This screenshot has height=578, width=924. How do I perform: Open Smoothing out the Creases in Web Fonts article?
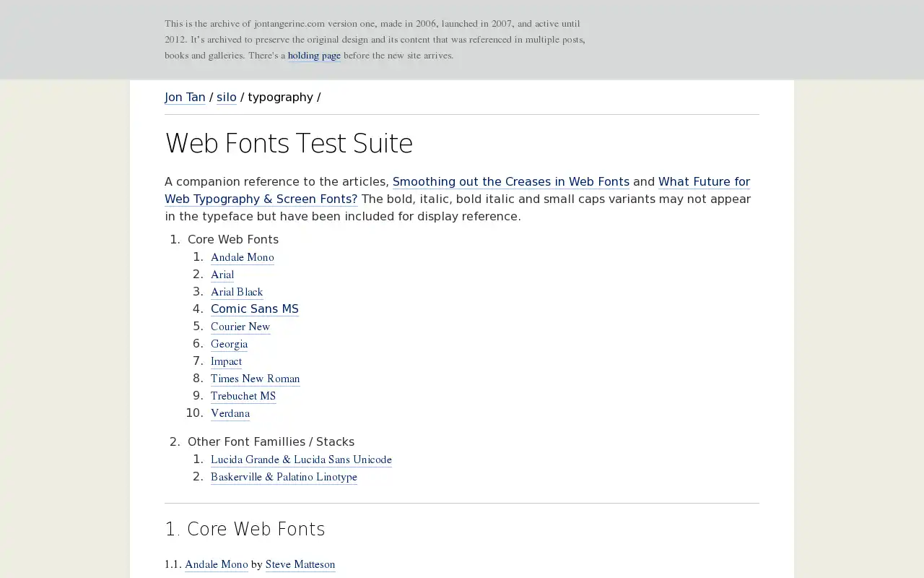point(510,182)
